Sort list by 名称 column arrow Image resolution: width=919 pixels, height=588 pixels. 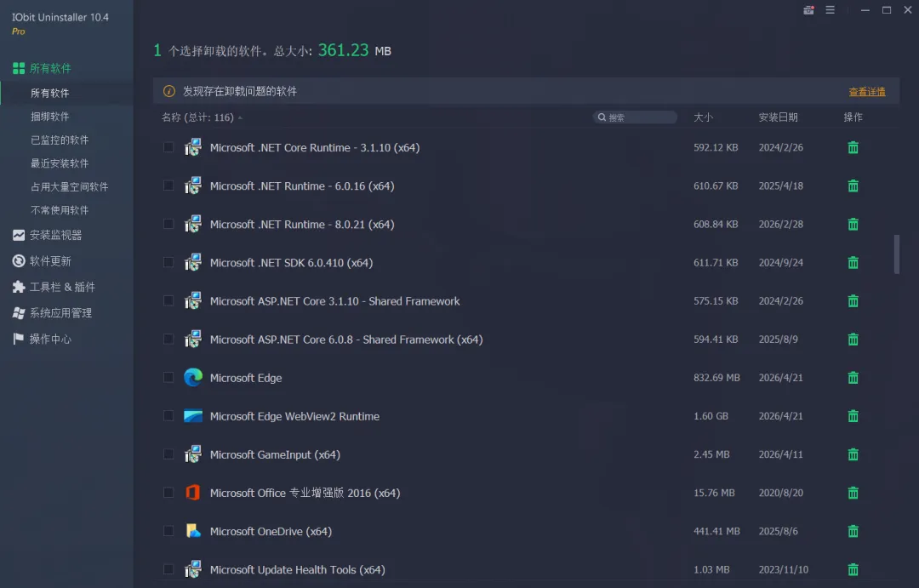click(240, 117)
